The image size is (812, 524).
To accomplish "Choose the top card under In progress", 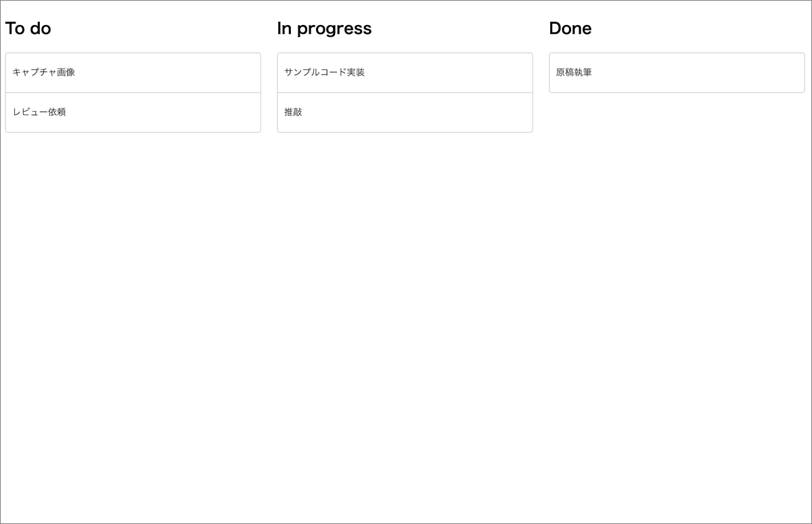I will (x=405, y=72).
